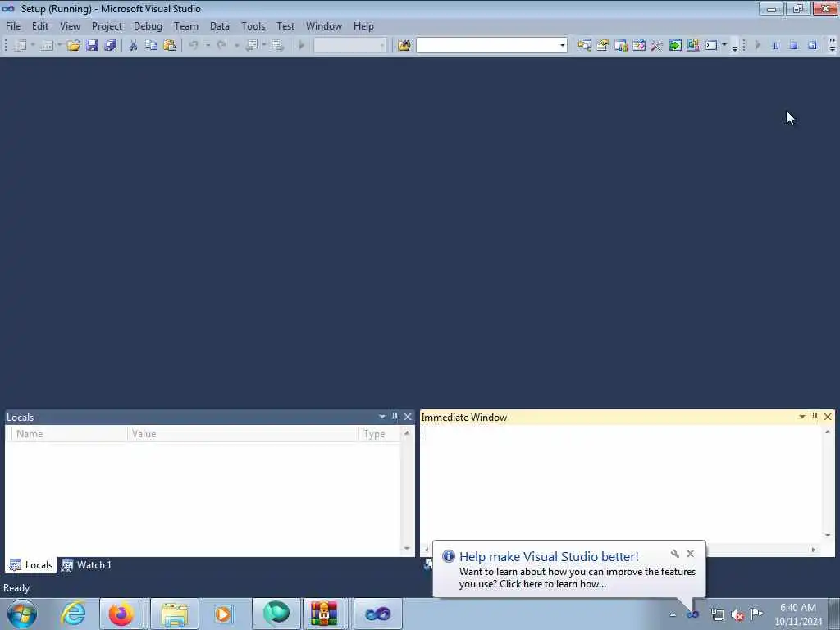Click the Cut scissors icon
840x630 pixels.
(134, 46)
